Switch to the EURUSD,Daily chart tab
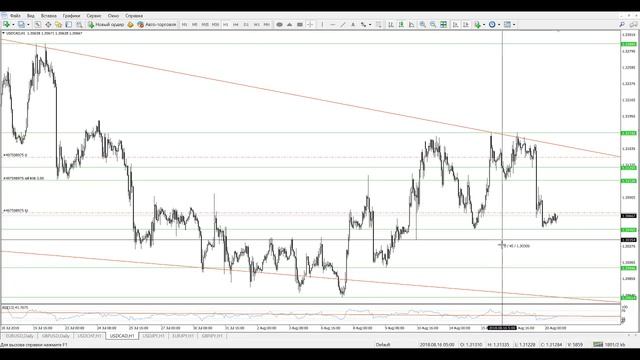This screenshot has width=640, height=360. [20, 336]
